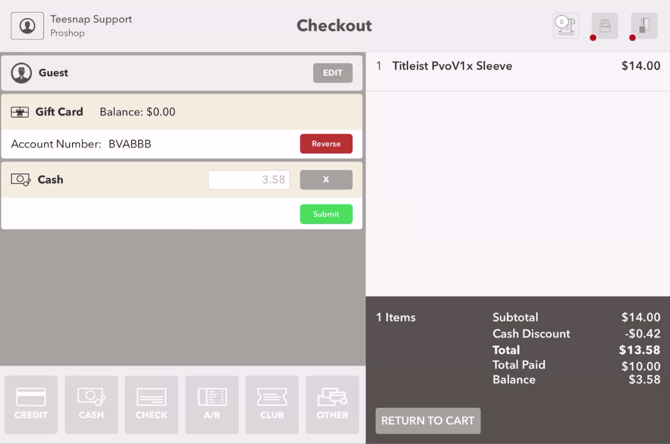
Task: Choose the CHECK payment option
Action: coord(151,404)
